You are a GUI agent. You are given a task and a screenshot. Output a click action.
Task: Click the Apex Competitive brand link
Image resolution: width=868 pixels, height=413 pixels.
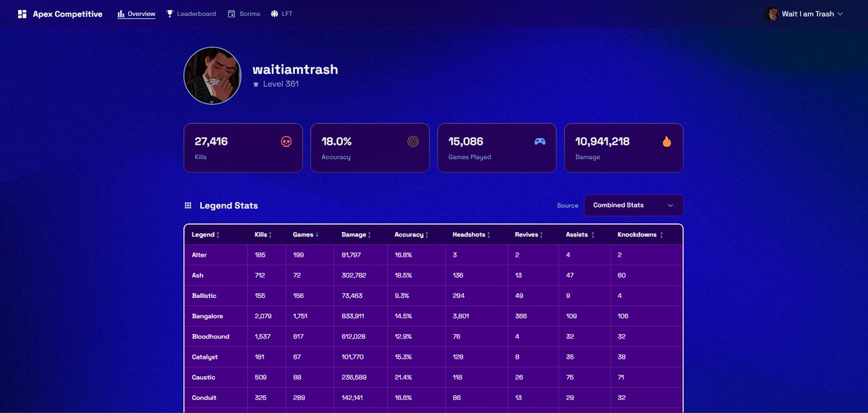60,14
